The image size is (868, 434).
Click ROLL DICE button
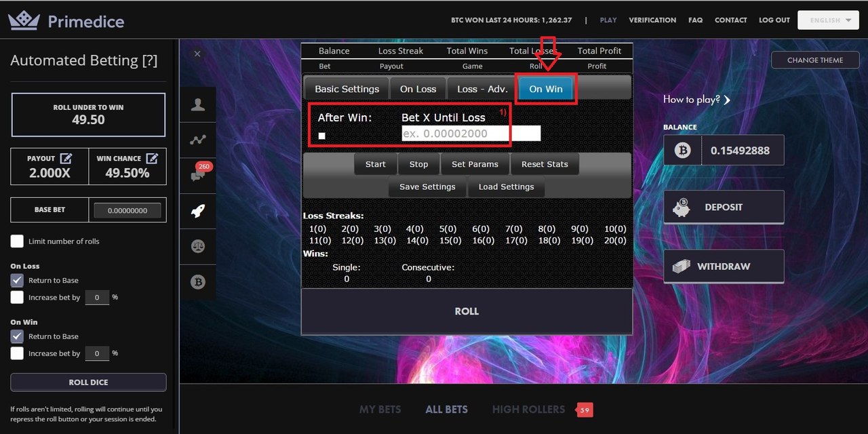[88, 382]
